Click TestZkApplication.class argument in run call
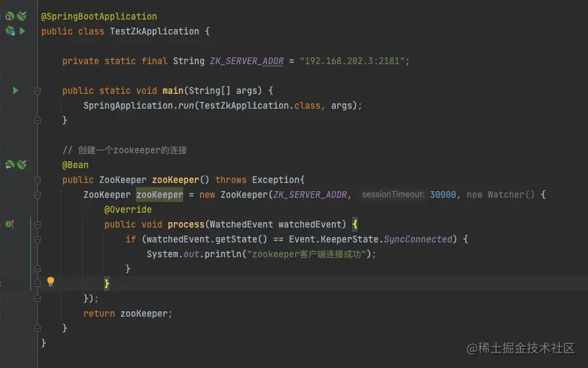The image size is (588, 368). (x=260, y=106)
